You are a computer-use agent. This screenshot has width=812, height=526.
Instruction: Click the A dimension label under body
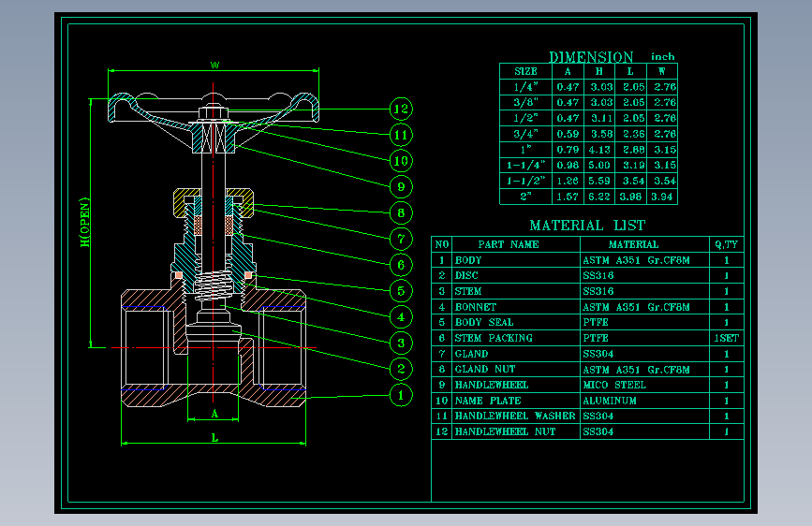coord(214,413)
